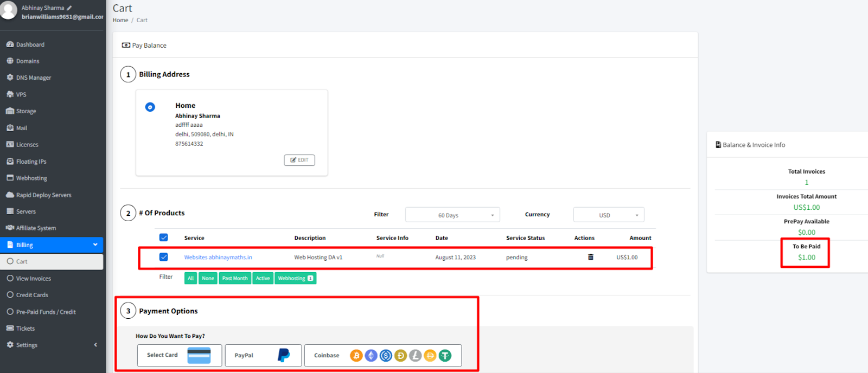
Task: Collapse the Billing menu chevron
Action: (95, 245)
